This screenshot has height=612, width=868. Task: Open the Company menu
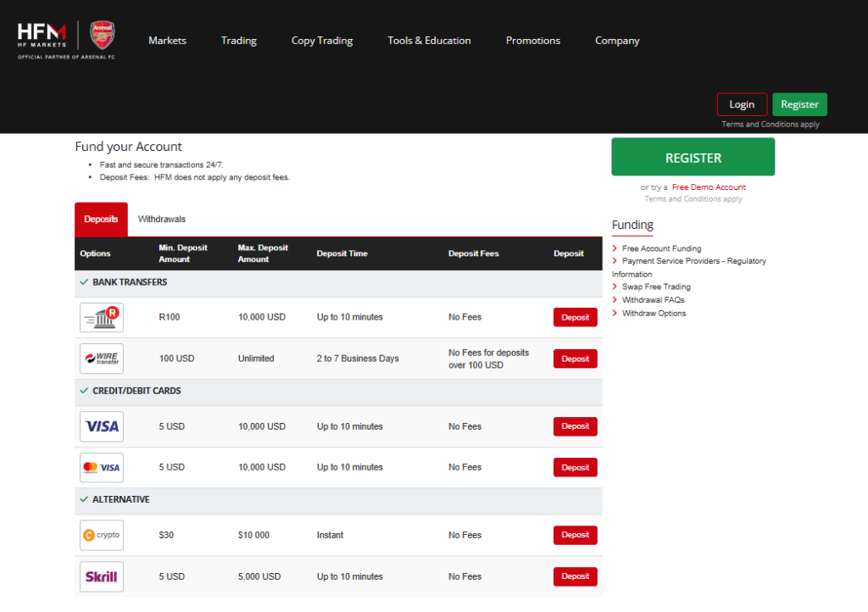click(x=617, y=41)
